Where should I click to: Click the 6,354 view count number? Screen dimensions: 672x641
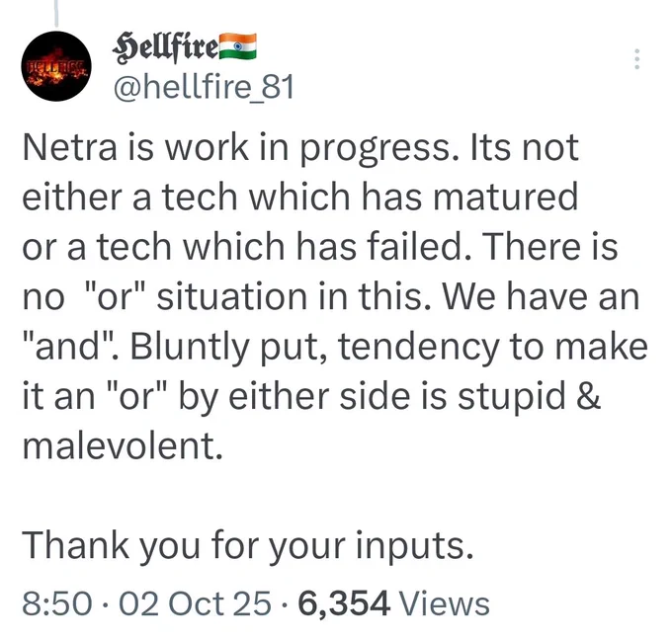click(344, 603)
